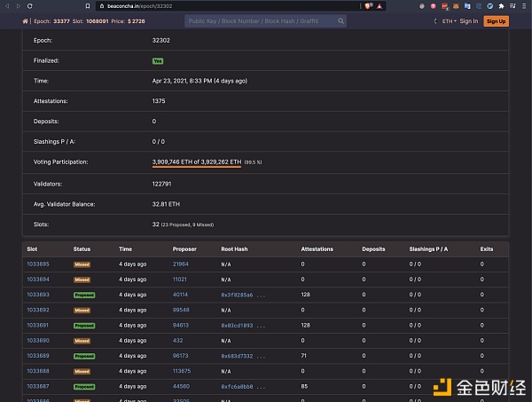
Task: Reload the page with the refresh icon
Action: pyautogui.click(x=29, y=5)
